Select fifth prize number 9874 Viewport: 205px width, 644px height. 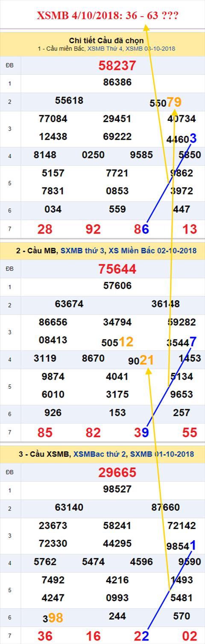53,376
